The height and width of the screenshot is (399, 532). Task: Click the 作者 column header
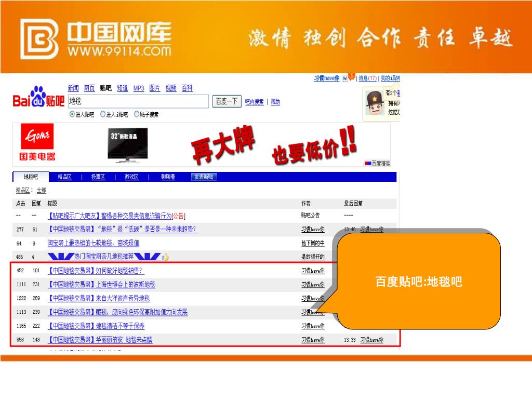pyautogui.click(x=305, y=203)
